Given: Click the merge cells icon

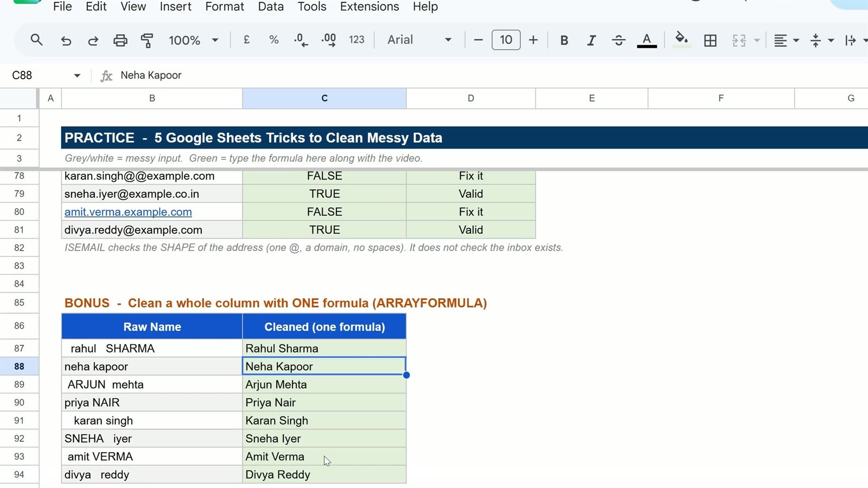Looking at the screenshot, I should point(739,40).
